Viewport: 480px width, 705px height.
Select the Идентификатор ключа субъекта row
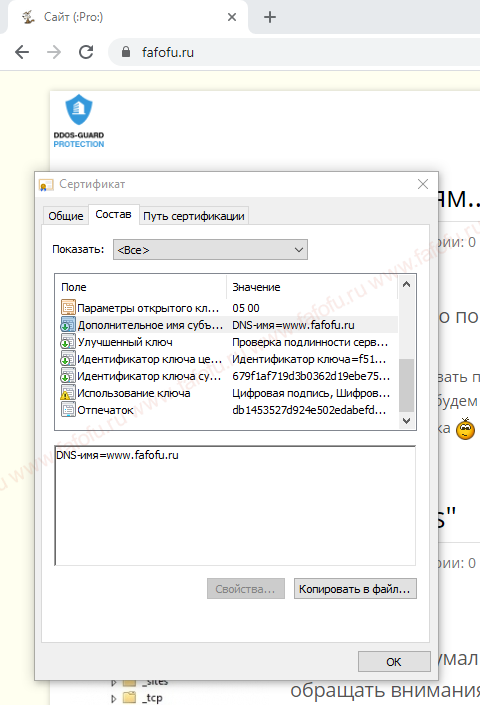(227, 376)
